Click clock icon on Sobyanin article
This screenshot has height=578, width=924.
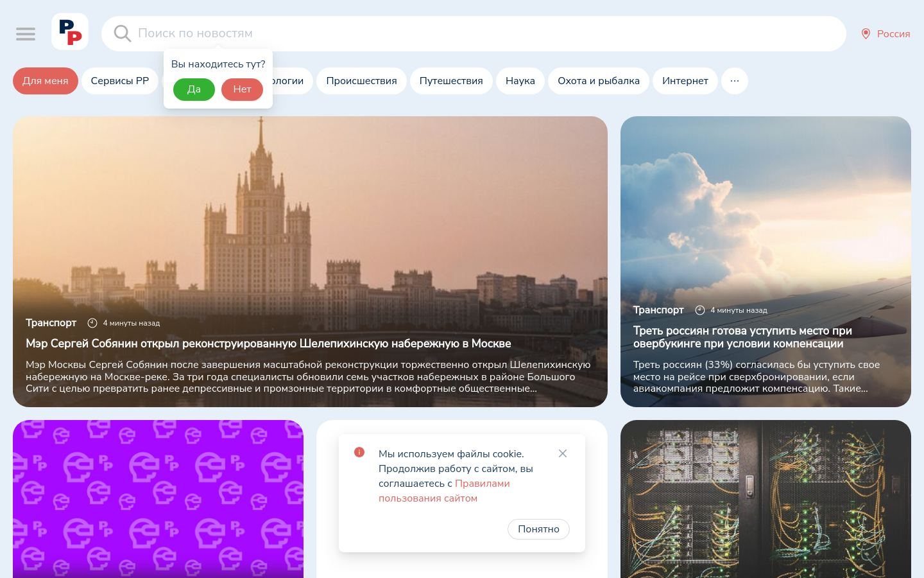pyautogui.click(x=92, y=323)
